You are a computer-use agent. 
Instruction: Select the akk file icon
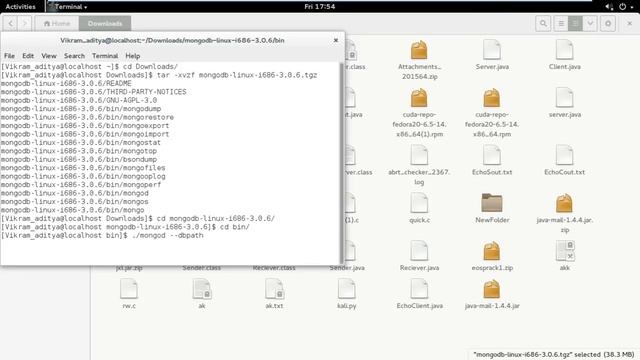coord(564,251)
